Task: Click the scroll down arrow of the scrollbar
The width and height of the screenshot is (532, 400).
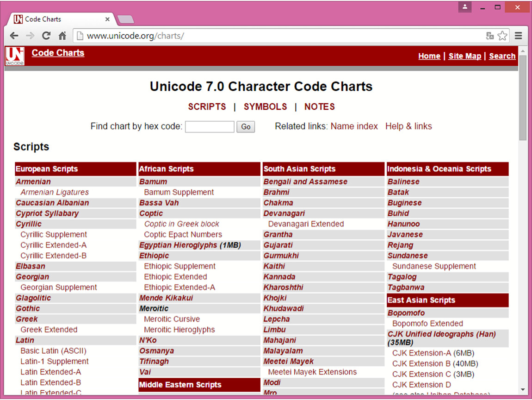Action: tap(523, 390)
